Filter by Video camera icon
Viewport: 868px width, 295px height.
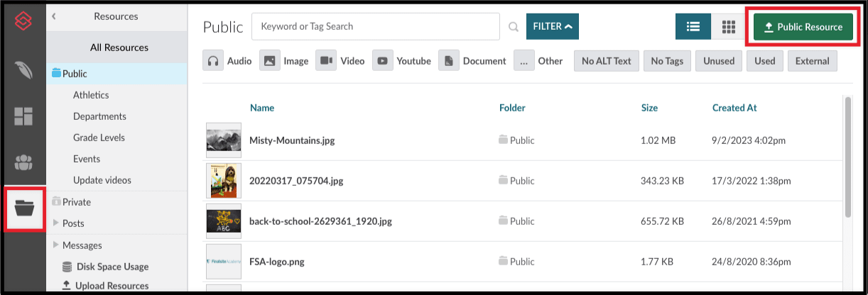click(x=326, y=60)
